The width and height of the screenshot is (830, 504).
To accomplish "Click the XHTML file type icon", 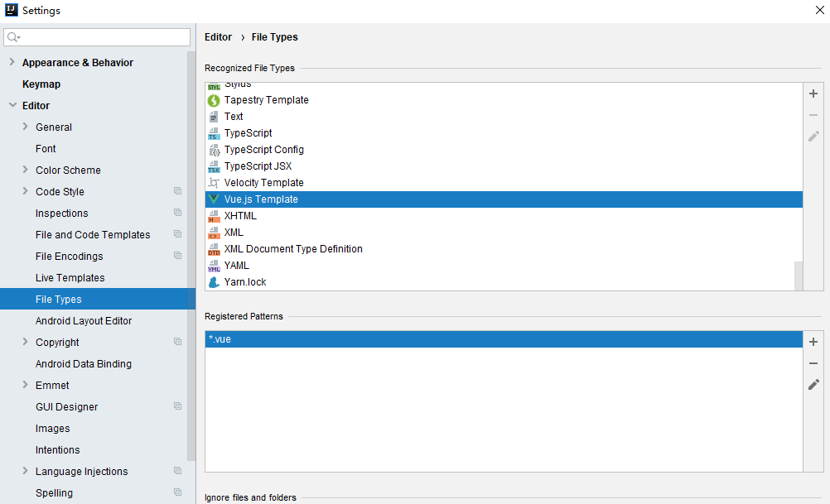I will click(214, 216).
